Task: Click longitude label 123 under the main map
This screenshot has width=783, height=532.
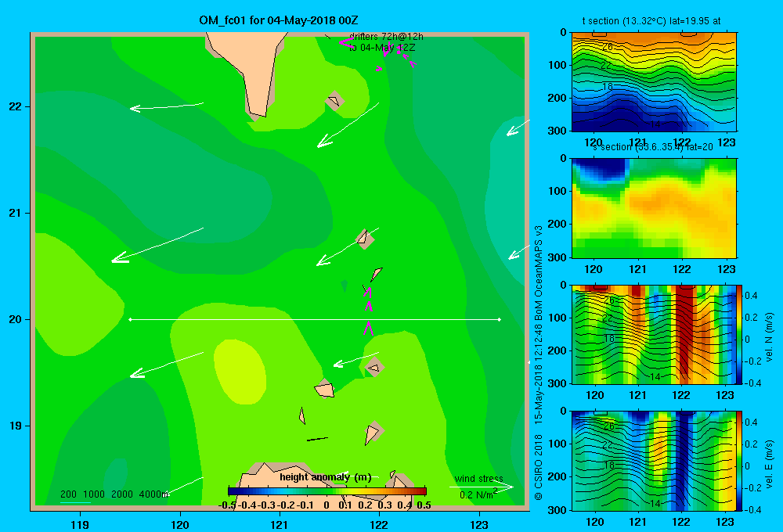Action: pyautogui.click(x=479, y=524)
